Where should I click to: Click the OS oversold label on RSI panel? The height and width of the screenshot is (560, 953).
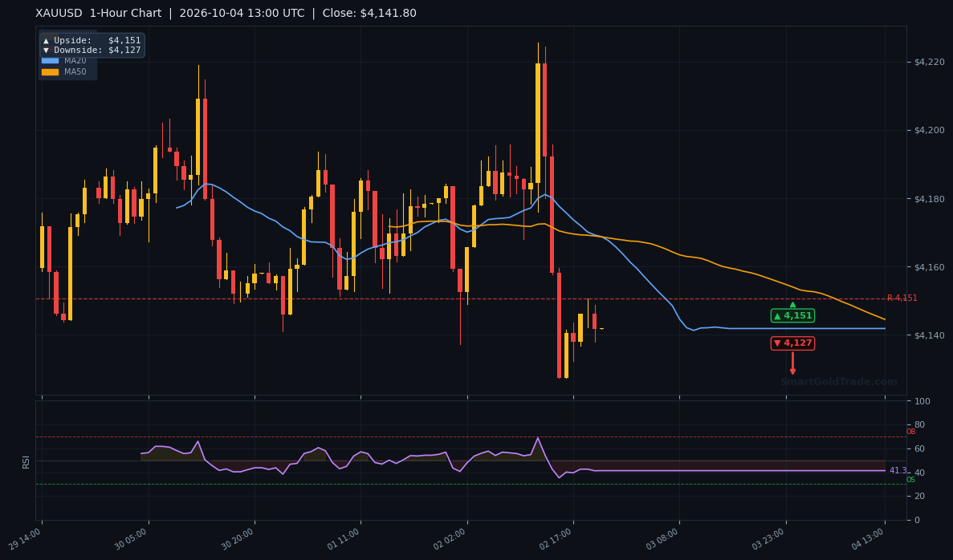coord(910,480)
